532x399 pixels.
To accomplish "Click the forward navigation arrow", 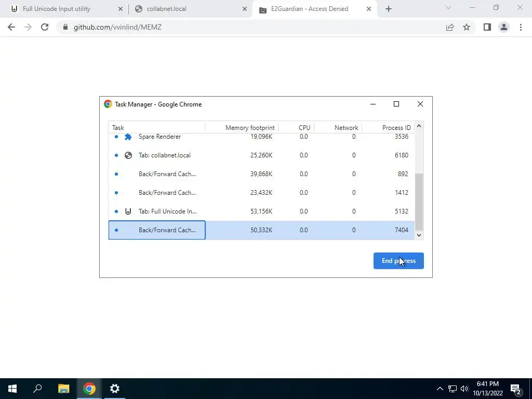I will click(28, 27).
